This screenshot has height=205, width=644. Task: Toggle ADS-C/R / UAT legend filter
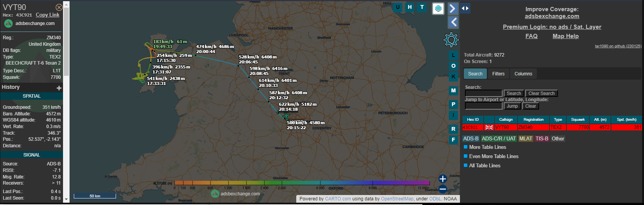click(499, 139)
